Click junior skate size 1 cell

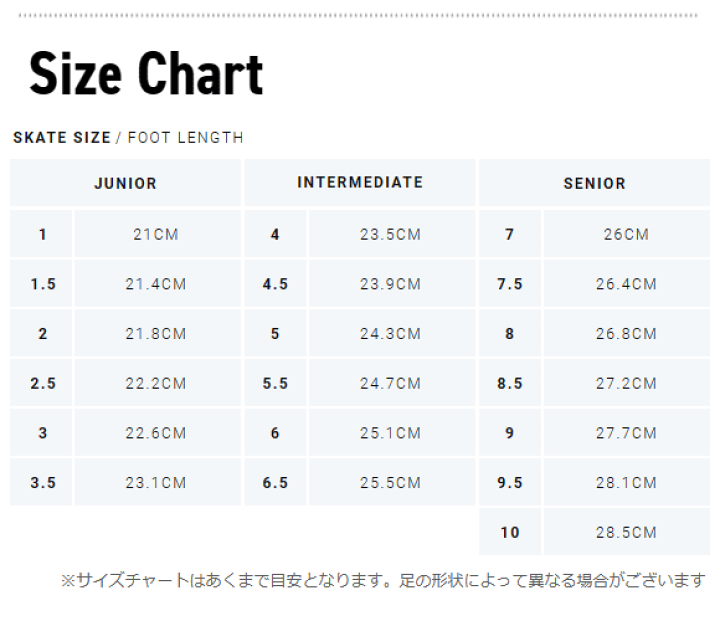point(41,234)
